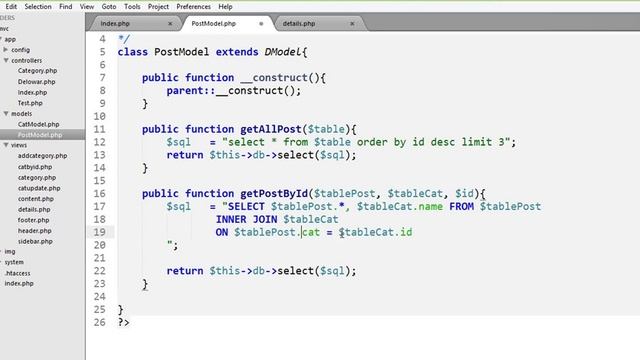Collapse the views folder arrow

tap(6, 145)
